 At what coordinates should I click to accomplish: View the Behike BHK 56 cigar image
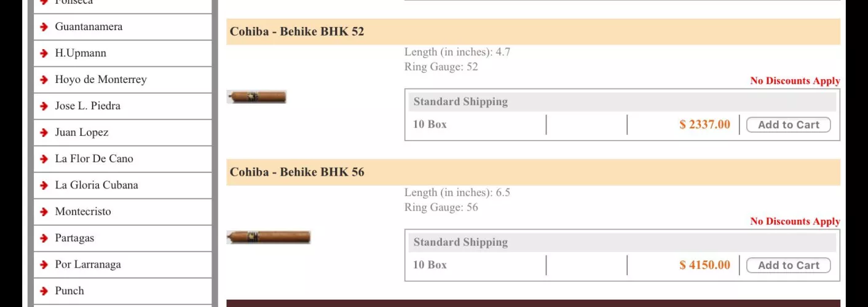[x=269, y=238]
